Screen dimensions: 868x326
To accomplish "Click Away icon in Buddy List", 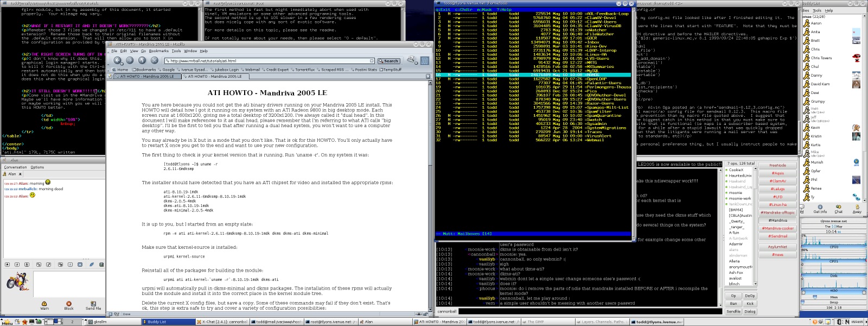I will click(857, 209).
